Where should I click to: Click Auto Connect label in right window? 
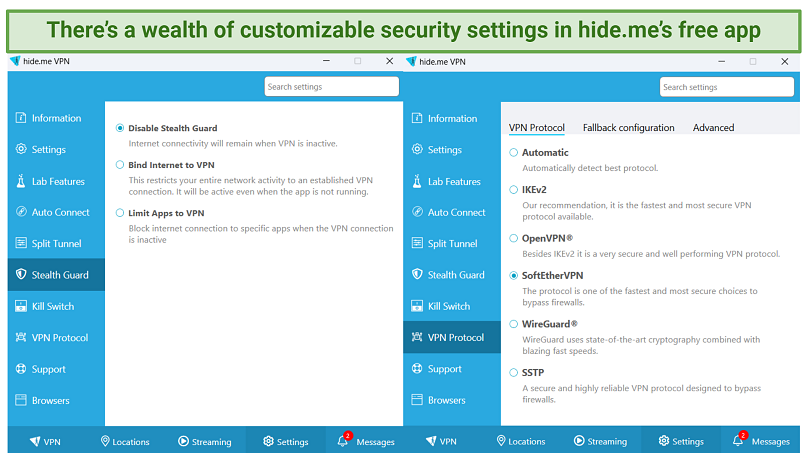pos(456,212)
